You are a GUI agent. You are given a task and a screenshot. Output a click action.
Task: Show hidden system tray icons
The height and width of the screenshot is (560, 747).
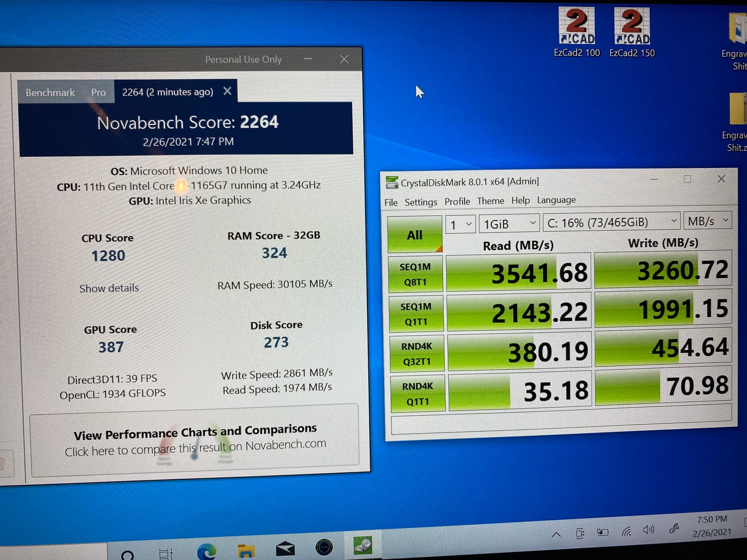pyautogui.click(x=556, y=534)
